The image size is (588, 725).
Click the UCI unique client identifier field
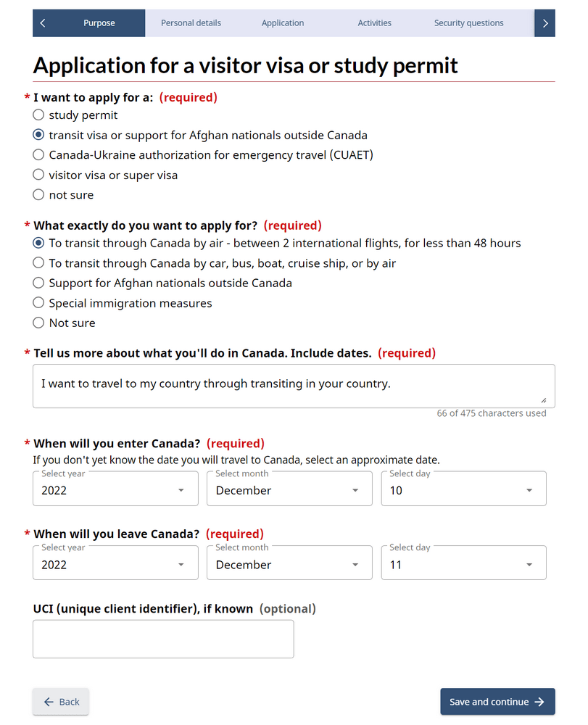163,639
